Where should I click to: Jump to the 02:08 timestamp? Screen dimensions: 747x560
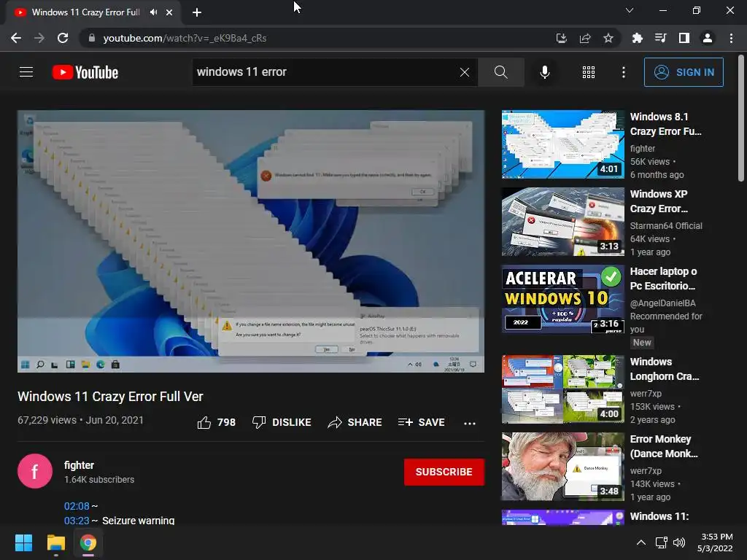77,506
